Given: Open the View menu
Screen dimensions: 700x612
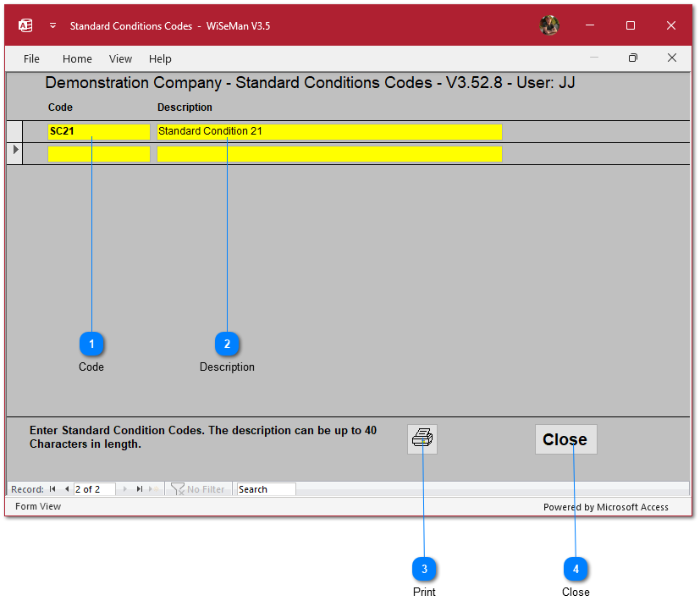Looking at the screenshot, I should click(120, 58).
